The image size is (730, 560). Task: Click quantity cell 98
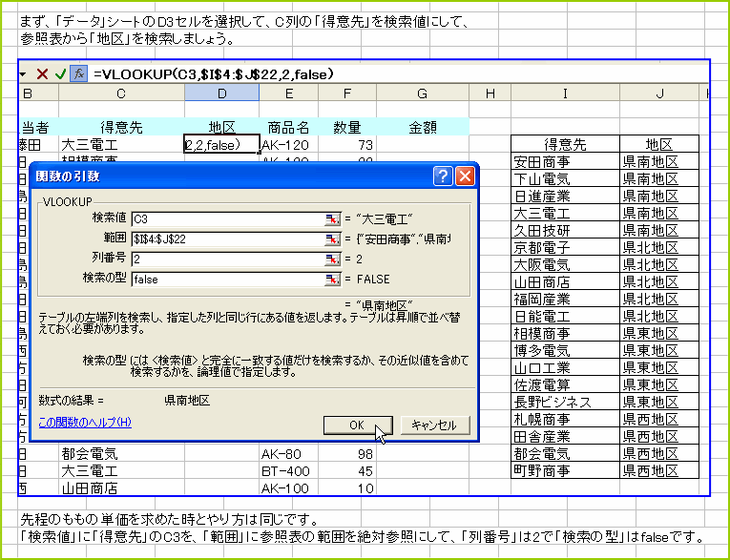point(347,454)
